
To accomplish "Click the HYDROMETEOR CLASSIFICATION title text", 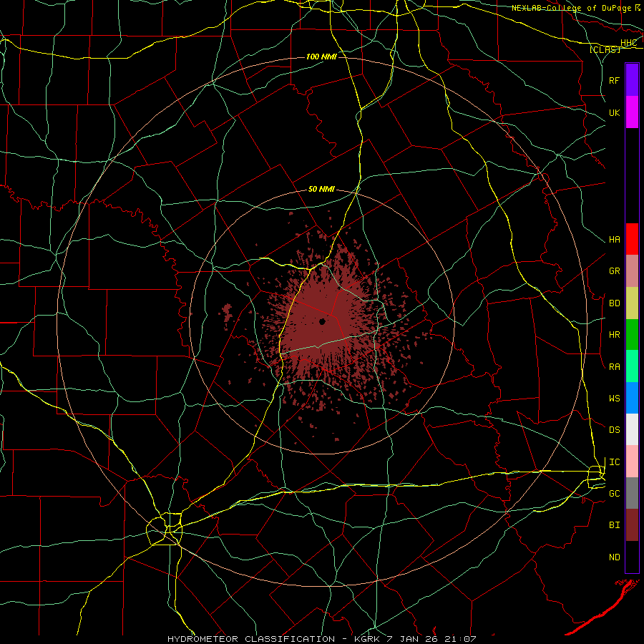I will pos(251,639).
